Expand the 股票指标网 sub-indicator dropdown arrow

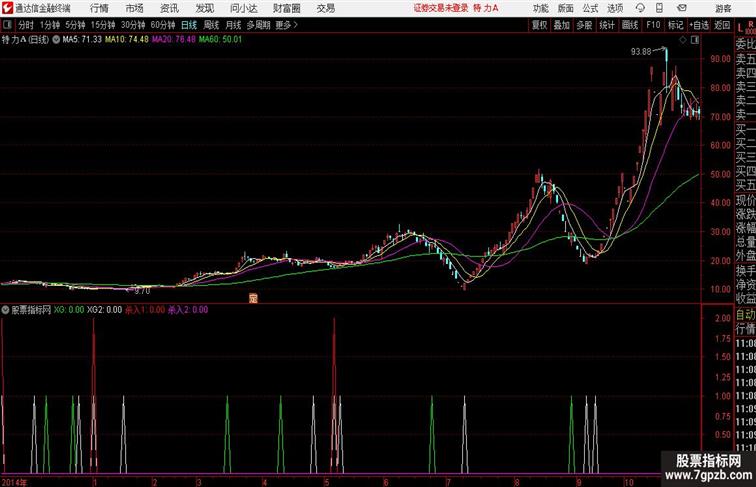(5, 310)
